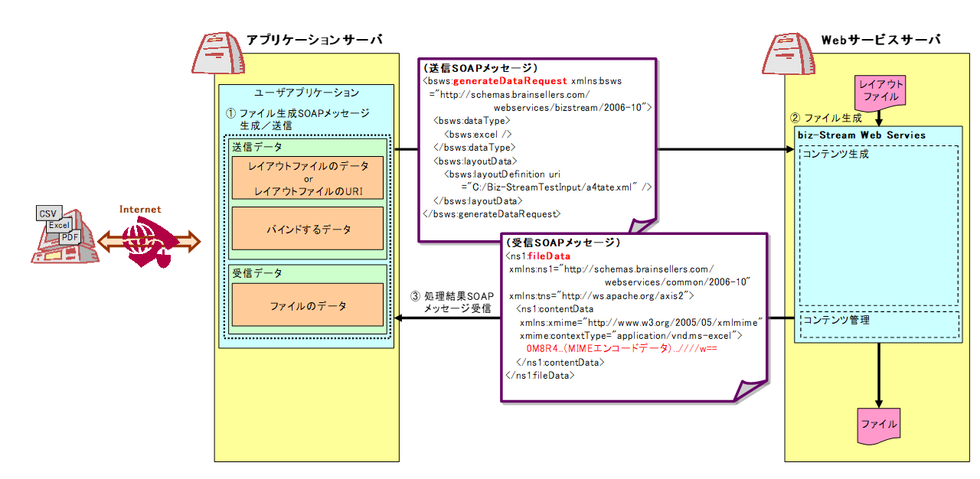Click the red MIMEエンコードデータ text

(x=621, y=348)
